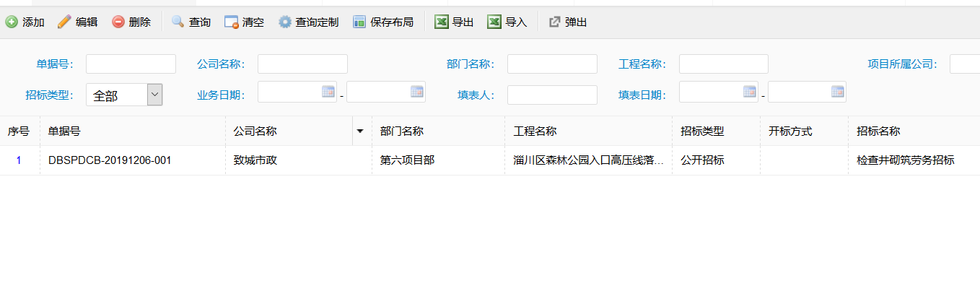Image resolution: width=980 pixels, height=307 pixels.
Task: Sort by the 招标类型 column header
Action: (716, 131)
